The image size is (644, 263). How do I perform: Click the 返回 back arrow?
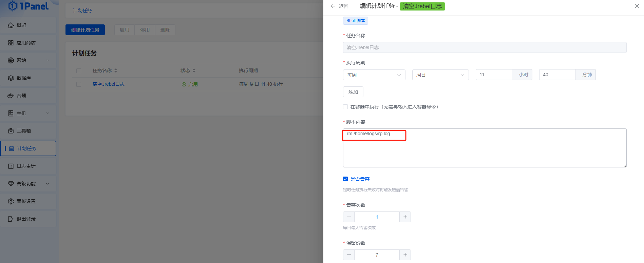[x=333, y=6]
